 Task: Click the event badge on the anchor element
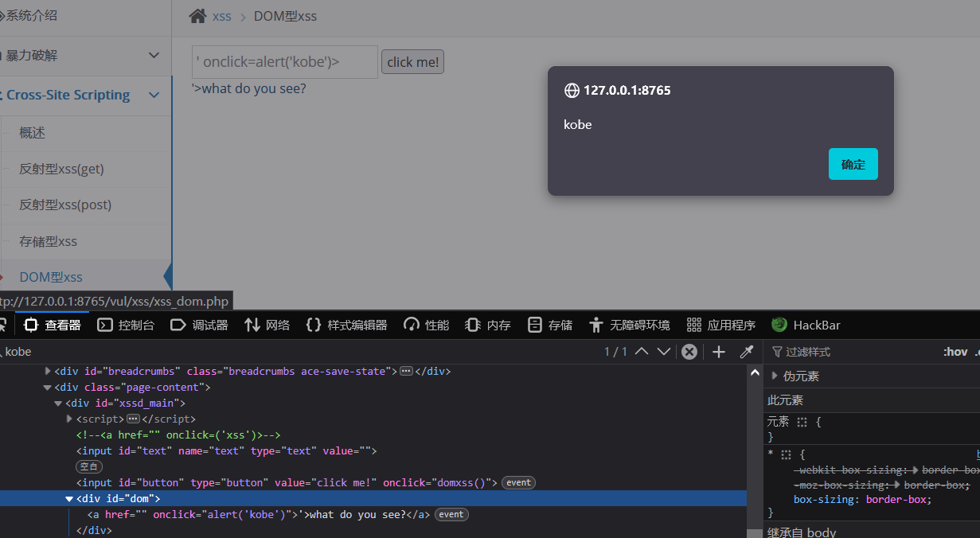tap(451, 514)
